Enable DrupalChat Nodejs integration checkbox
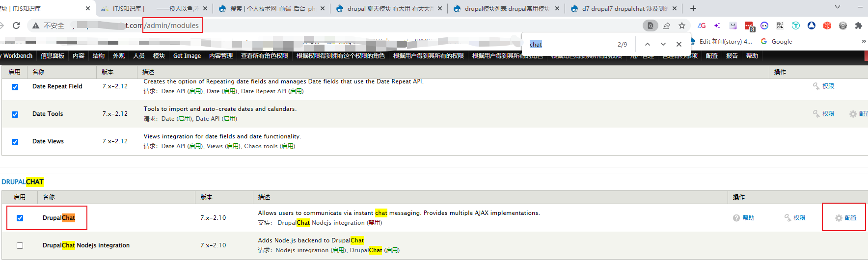 pyautogui.click(x=20, y=245)
